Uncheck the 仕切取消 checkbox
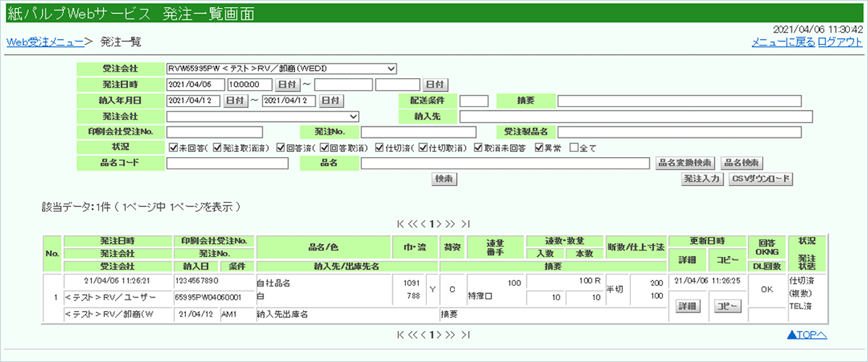 coord(424,148)
